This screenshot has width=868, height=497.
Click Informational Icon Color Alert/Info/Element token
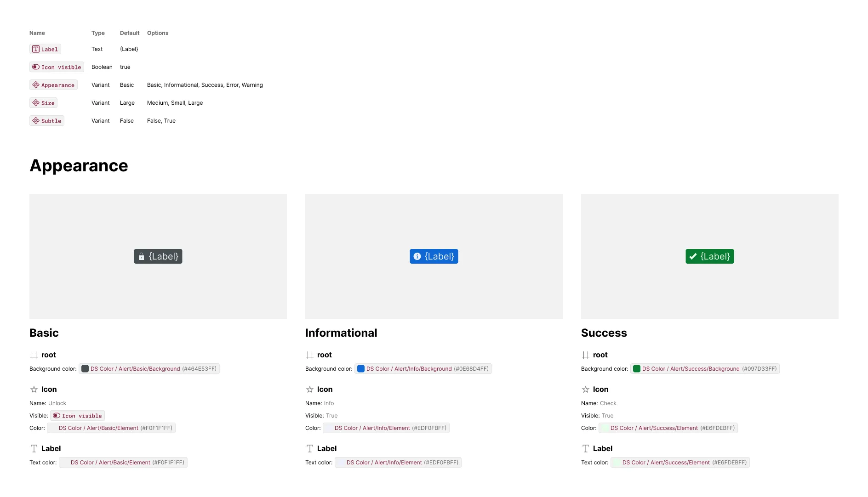coord(386,428)
